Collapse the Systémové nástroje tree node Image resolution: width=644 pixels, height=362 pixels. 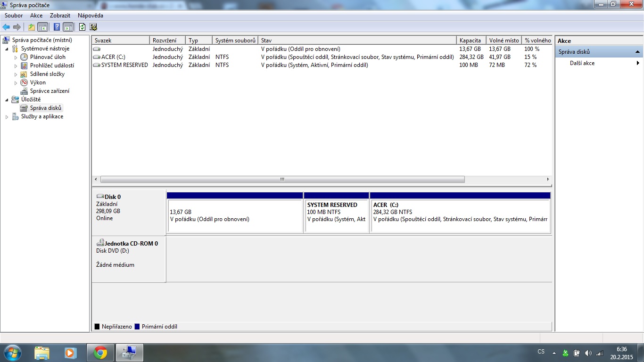click(x=7, y=49)
